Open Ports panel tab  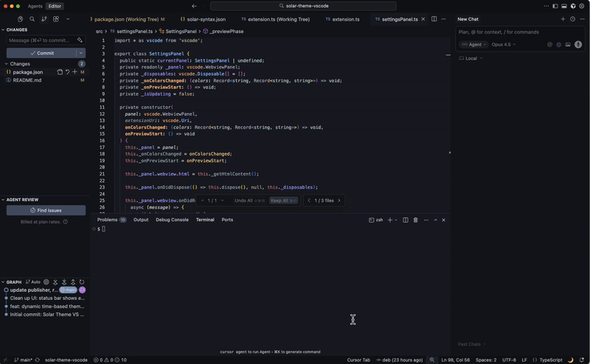pyautogui.click(x=227, y=220)
